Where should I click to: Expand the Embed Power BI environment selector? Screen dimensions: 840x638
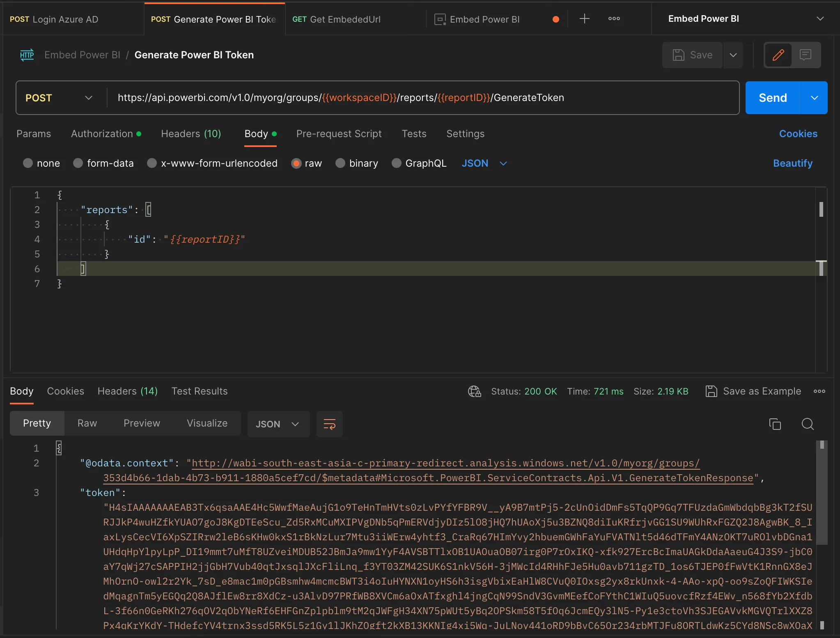820,18
